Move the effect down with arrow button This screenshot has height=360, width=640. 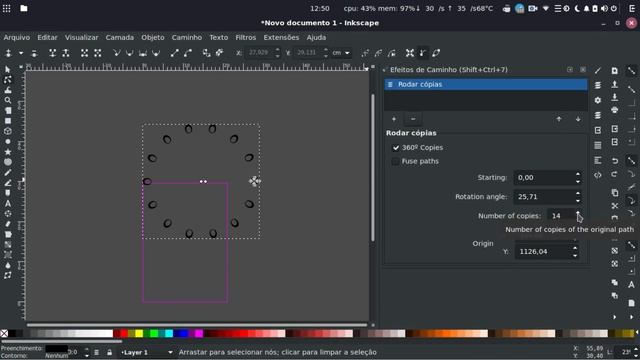pyautogui.click(x=578, y=119)
